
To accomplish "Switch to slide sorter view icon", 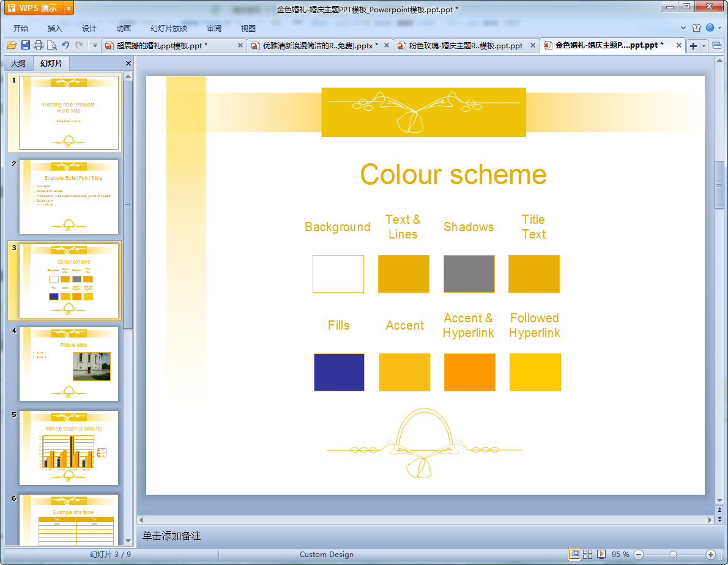I will 587,555.
